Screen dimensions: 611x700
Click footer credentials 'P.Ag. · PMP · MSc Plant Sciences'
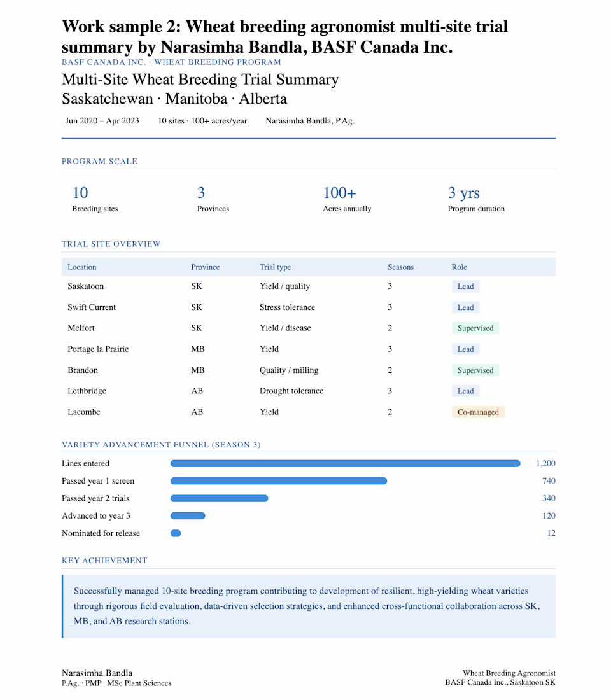(x=116, y=683)
